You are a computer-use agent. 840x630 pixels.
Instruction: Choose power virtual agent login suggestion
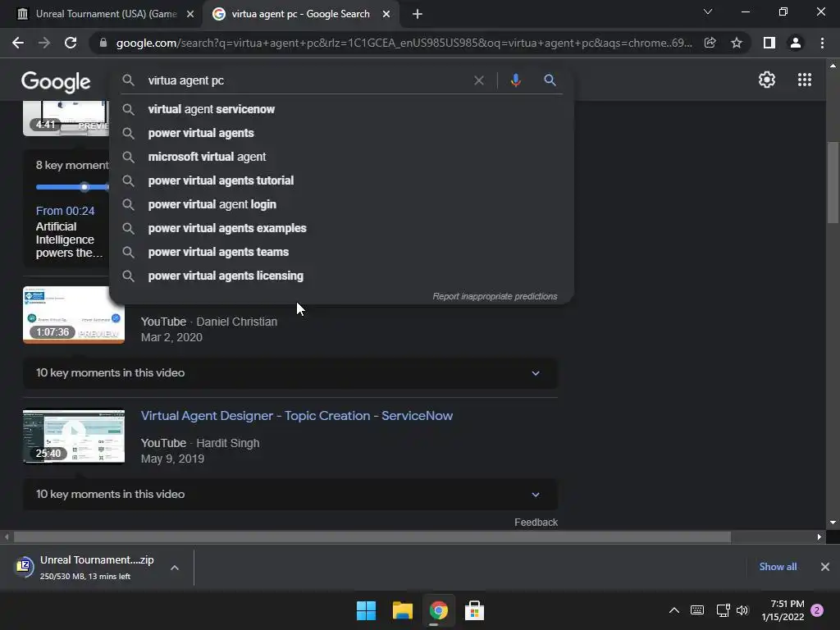pos(341,204)
